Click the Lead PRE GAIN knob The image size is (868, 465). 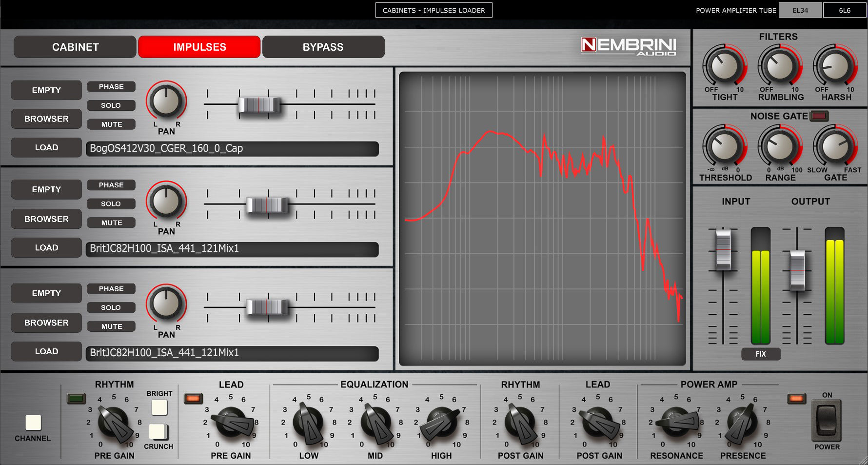click(x=231, y=422)
